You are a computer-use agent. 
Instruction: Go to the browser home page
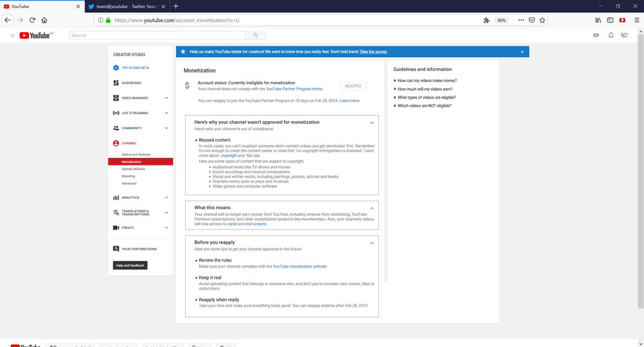[44, 20]
